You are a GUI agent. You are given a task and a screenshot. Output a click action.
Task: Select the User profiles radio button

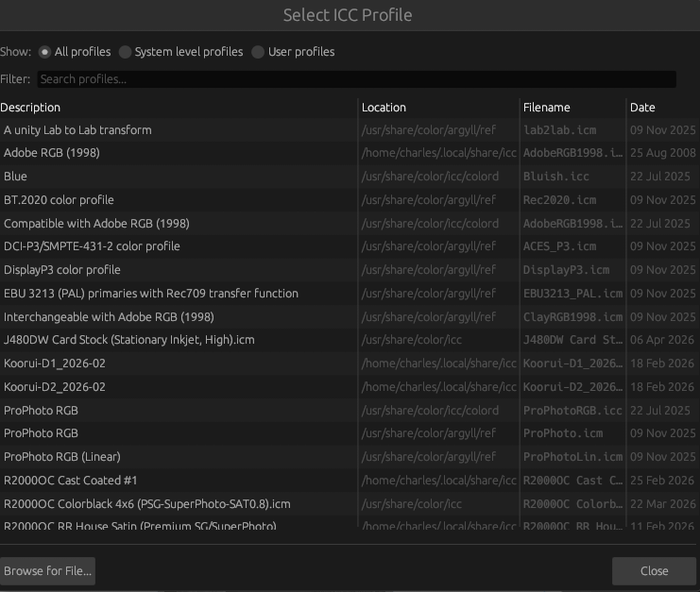(x=259, y=52)
